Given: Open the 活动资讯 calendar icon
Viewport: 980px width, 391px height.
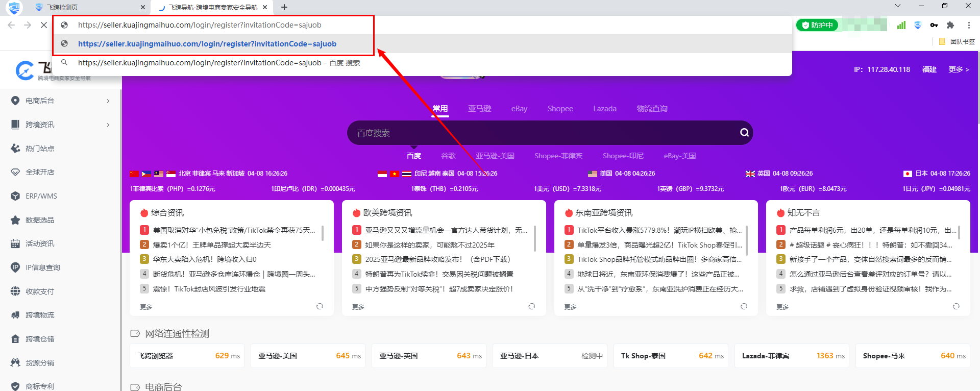Looking at the screenshot, I should pos(15,243).
